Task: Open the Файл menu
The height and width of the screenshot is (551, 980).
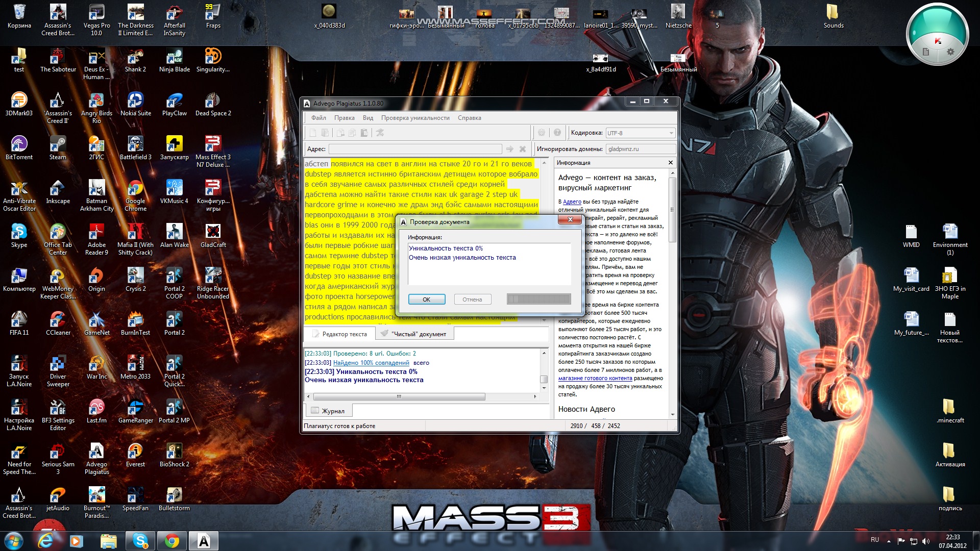Action: point(318,118)
